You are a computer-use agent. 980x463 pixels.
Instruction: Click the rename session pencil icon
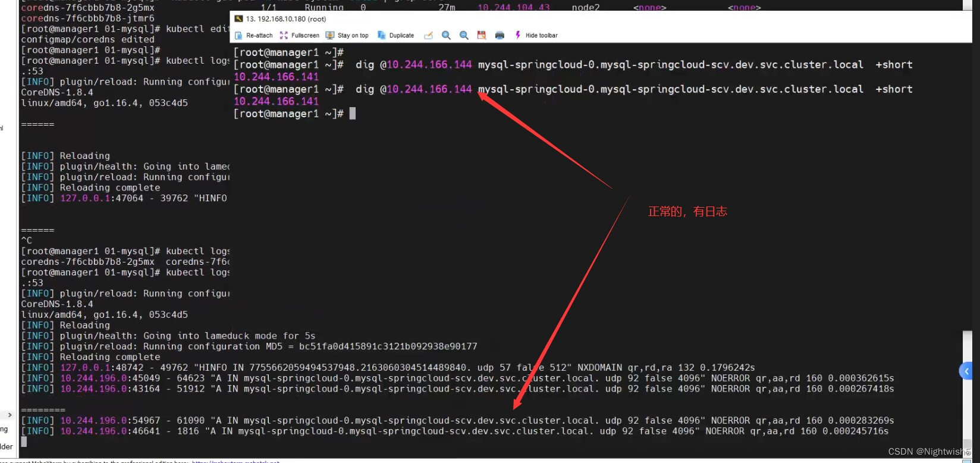point(428,35)
